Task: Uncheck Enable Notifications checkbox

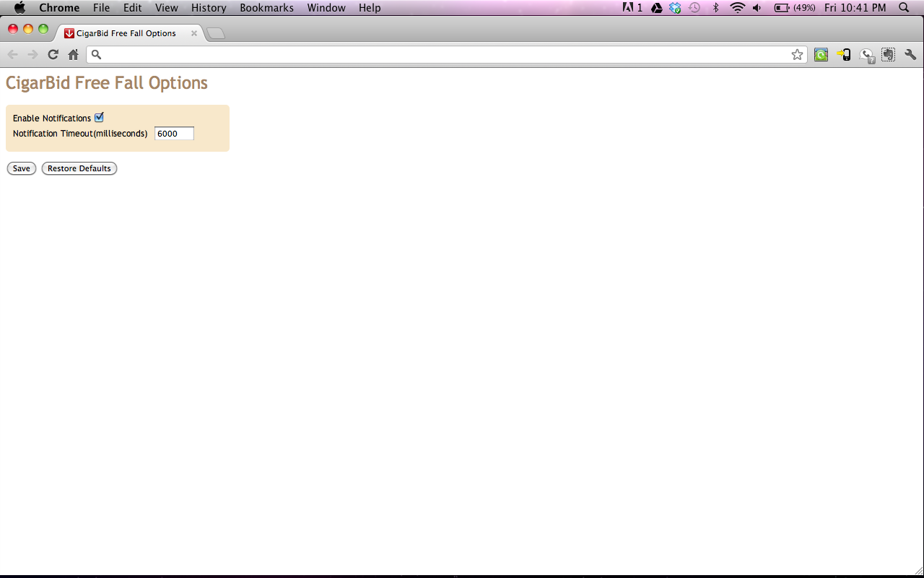Action: [100, 117]
